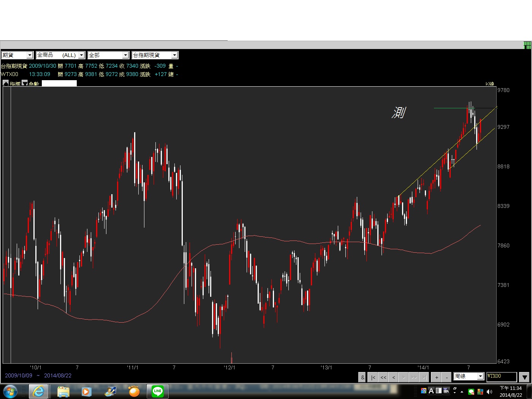
Task: Click the green LINE notification tray icon
Action: pos(471,392)
